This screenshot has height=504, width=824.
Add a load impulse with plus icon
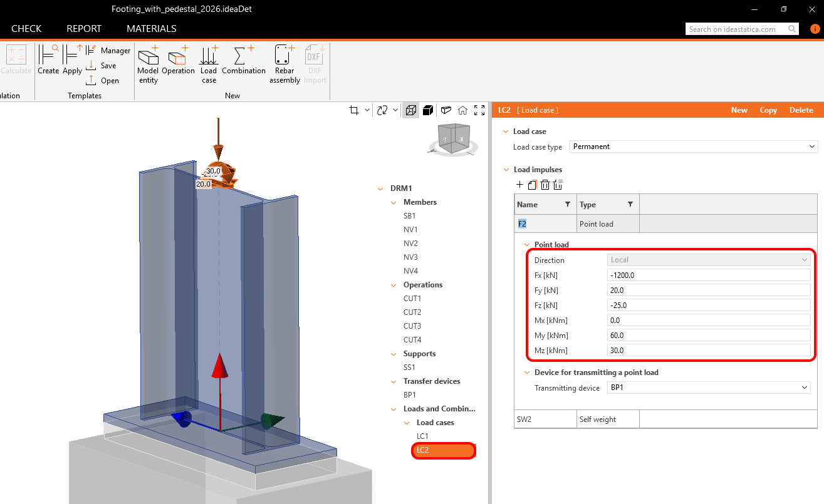(519, 185)
